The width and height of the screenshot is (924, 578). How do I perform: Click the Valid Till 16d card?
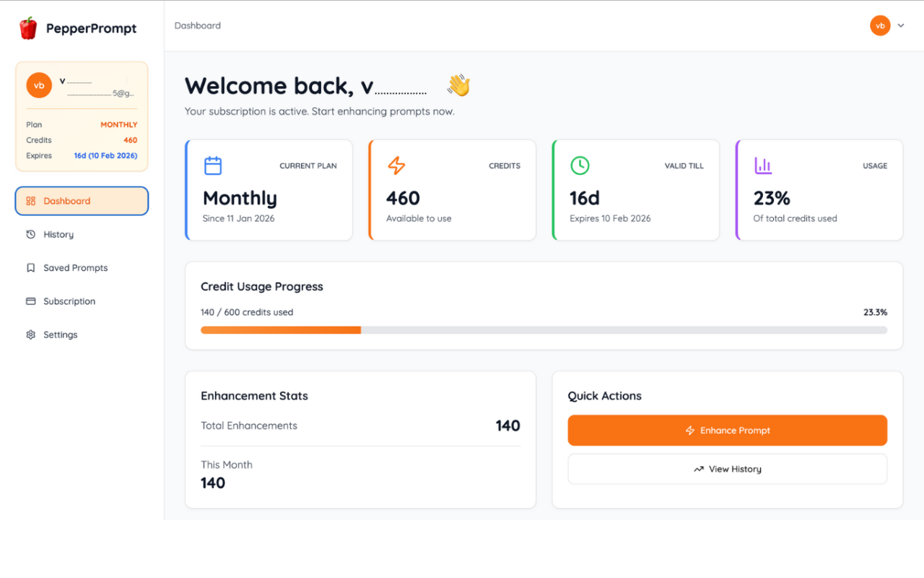[x=635, y=190]
